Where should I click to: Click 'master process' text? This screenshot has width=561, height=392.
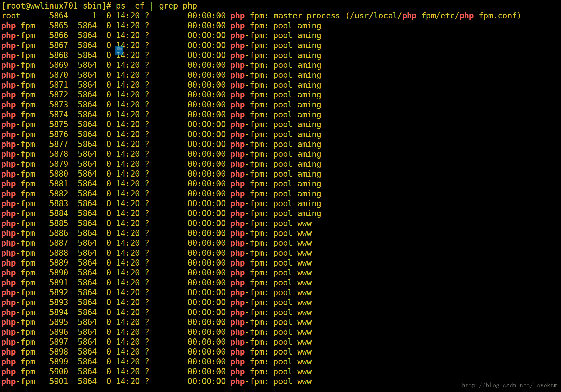click(x=307, y=16)
